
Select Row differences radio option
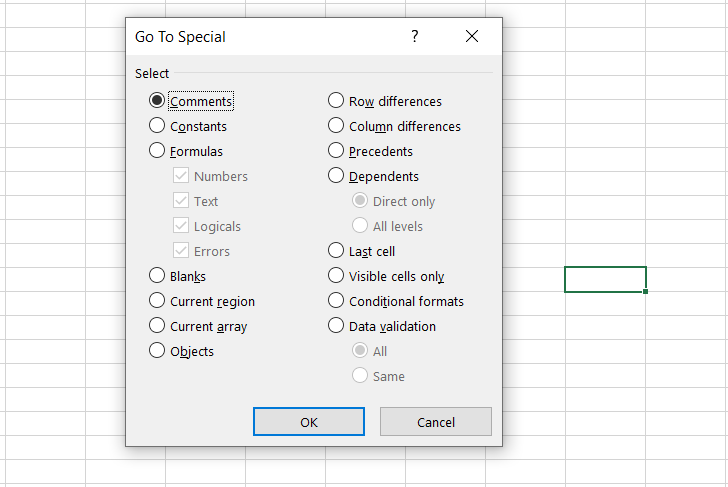point(336,101)
